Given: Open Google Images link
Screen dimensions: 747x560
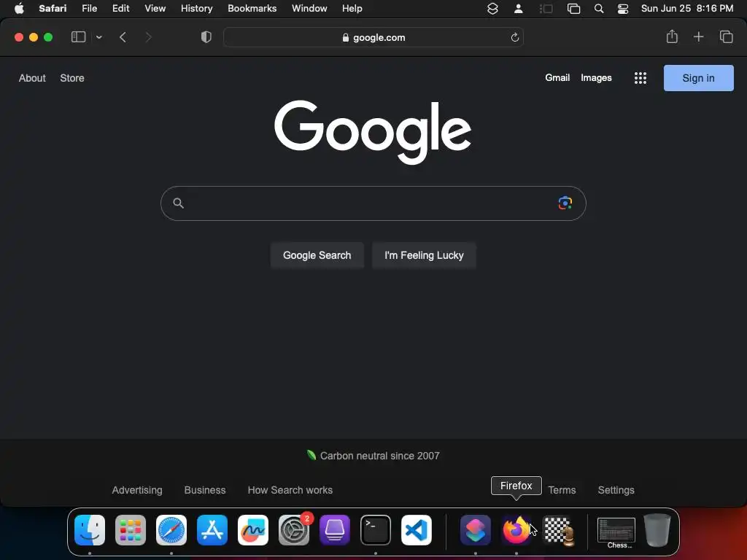Looking at the screenshot, I should pyautogui.click(x=596, y=77).
